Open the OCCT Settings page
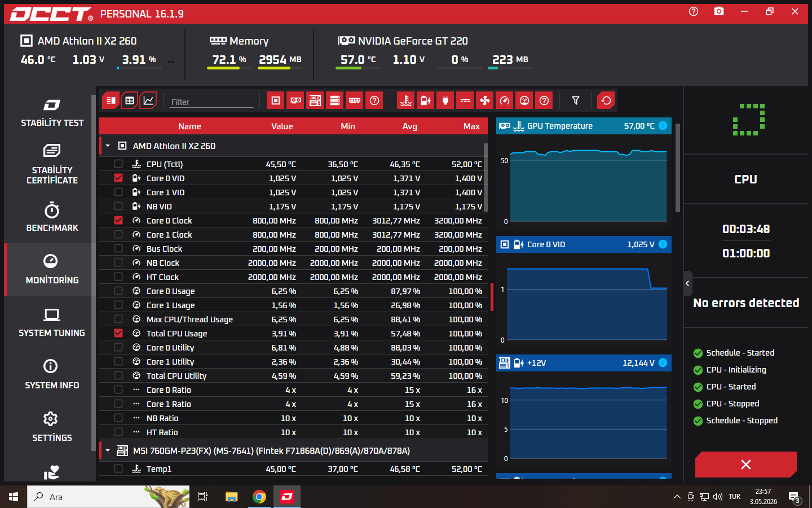The image size is (812, 508). pos(52,427)
